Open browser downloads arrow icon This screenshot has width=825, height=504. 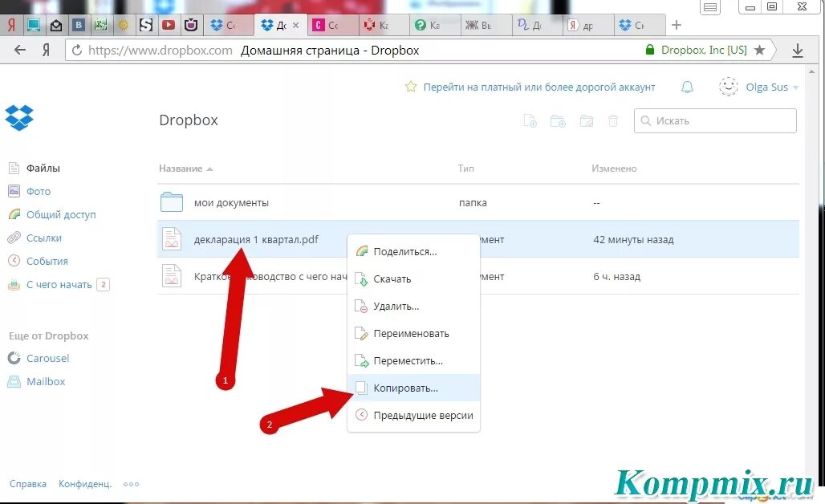click(798, 51)
